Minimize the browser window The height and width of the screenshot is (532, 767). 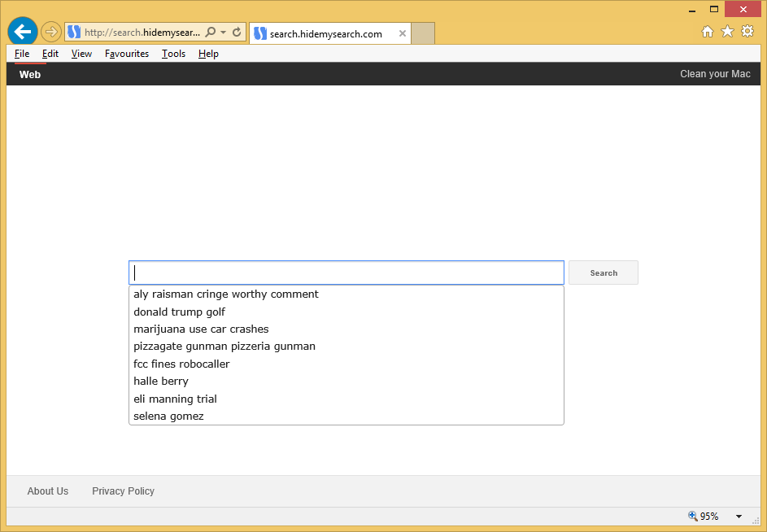click(692, 10)
